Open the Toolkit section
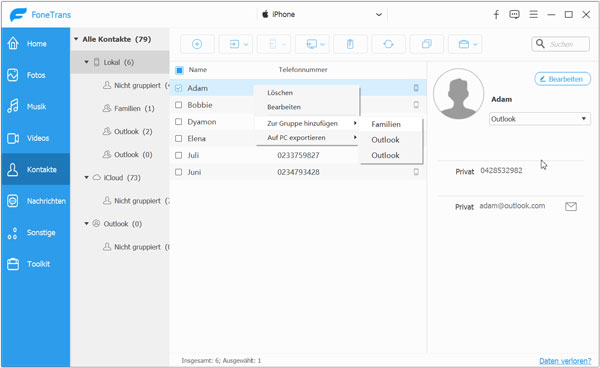Viewport: 600px width, 368px height. tap(36, 264)
